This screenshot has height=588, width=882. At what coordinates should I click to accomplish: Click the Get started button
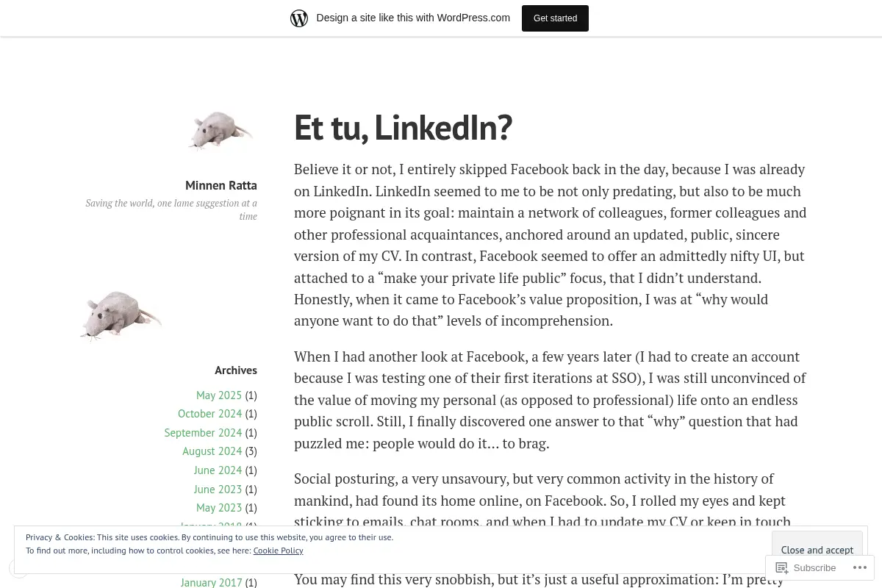(x=555, y=18)
